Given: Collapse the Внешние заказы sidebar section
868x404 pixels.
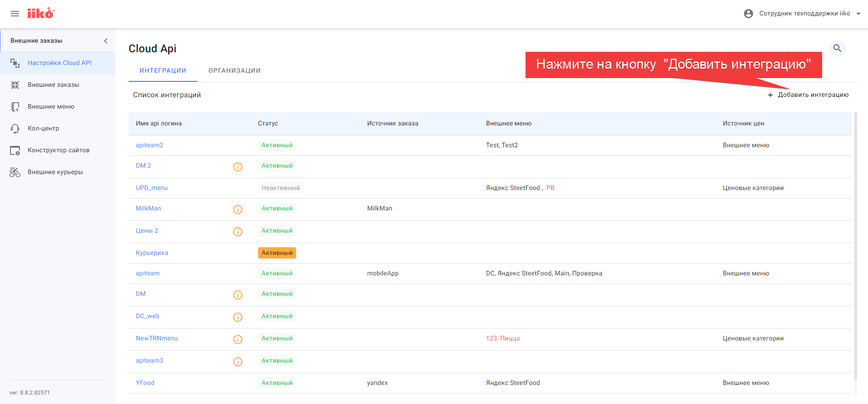Looking at the screenshot, I should 106,41.
